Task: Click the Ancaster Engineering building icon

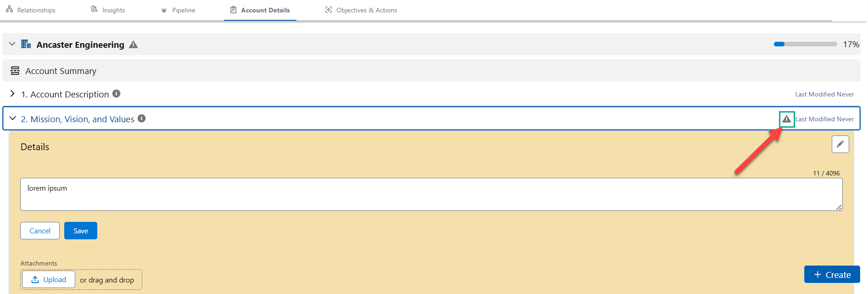Action: tap(26, 44)
